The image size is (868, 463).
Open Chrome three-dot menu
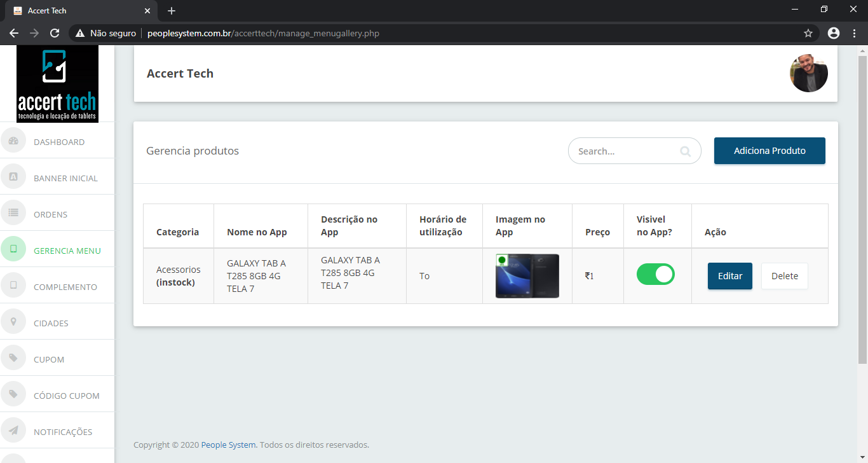[855, 33]
